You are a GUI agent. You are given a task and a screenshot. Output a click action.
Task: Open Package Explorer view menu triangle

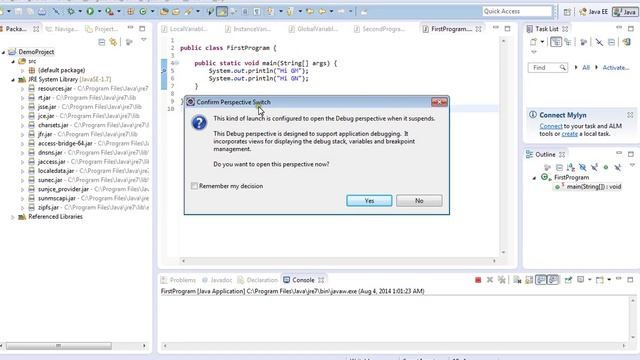pos(144,40)
